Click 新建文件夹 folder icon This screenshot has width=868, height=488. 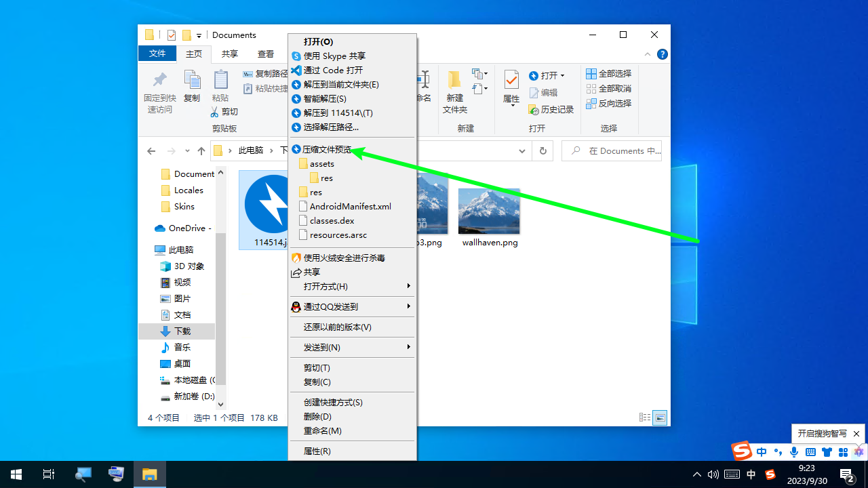(454, 91)
